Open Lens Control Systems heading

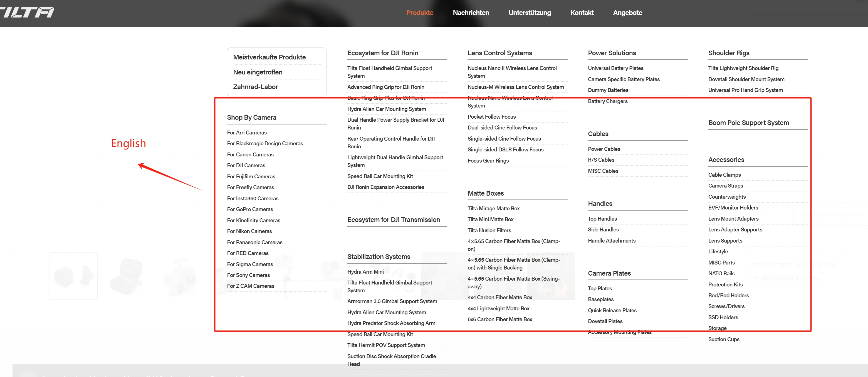499,53
